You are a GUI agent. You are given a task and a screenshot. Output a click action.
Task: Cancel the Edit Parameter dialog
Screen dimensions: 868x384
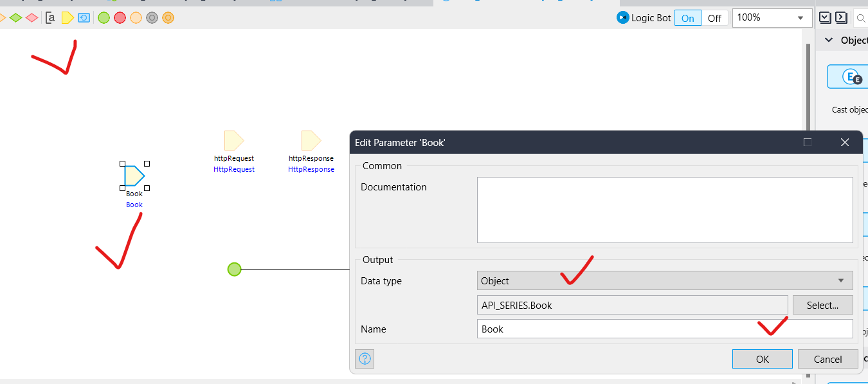click(x=827, y=359)
